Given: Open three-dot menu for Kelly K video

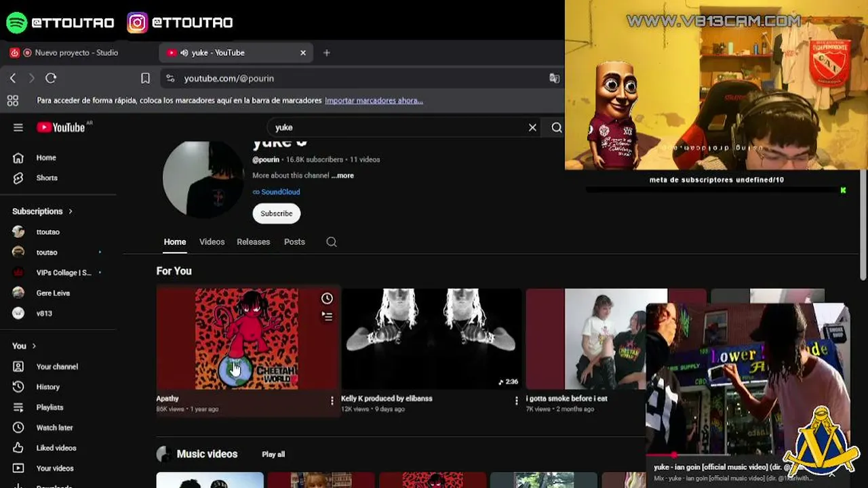Looking at the screenshot, I should pos(516,401).
